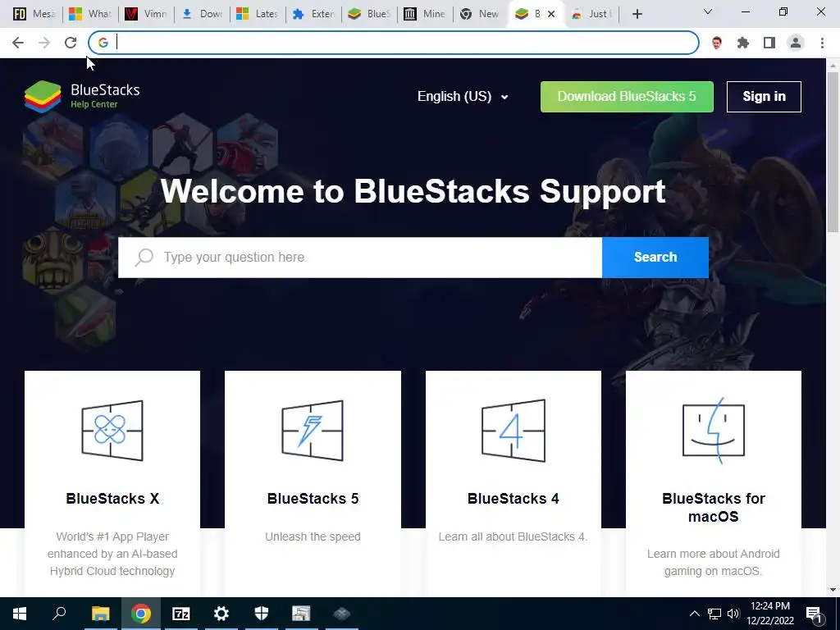
Task: Switch to the Mesa tab
Action: pyautogui.click(x=34, y=15)
